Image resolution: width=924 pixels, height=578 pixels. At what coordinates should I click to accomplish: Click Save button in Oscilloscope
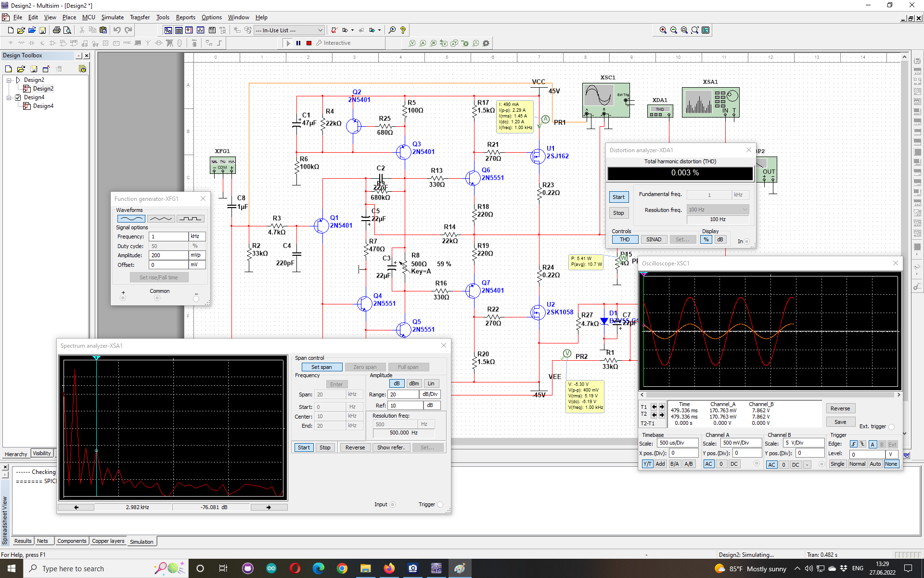click(840, 422)
